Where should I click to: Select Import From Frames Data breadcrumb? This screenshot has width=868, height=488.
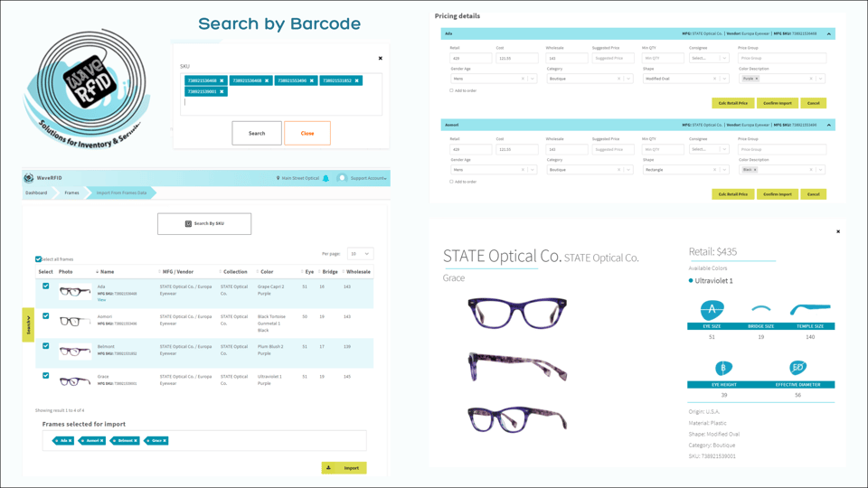[x=121, y=192]
